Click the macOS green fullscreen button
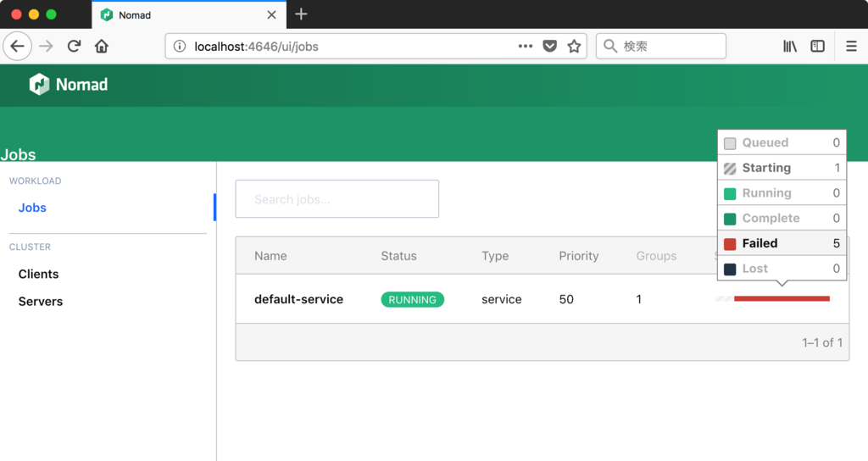 click(x=51, y=14)
